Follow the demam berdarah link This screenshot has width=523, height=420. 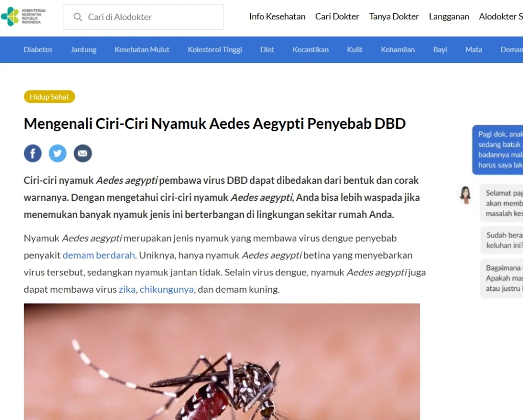click(99, 255)
